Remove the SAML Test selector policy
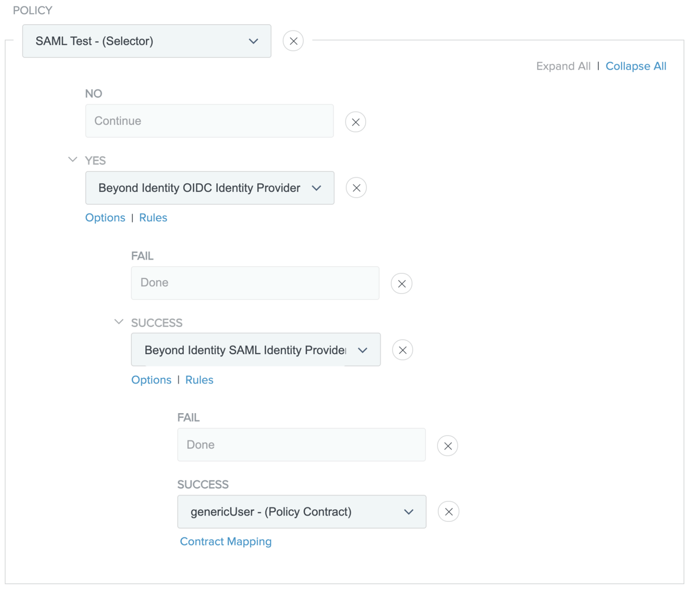 (293, 41)
